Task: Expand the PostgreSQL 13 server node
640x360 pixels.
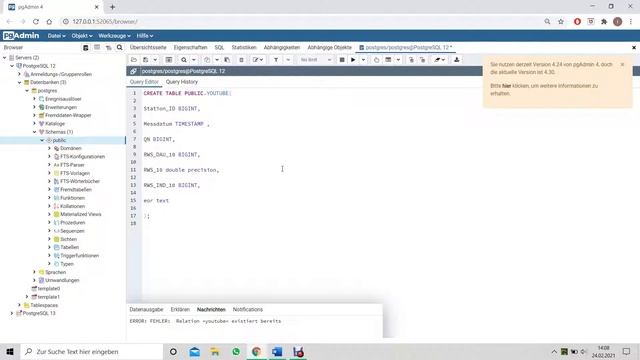Action: [12, 313]
